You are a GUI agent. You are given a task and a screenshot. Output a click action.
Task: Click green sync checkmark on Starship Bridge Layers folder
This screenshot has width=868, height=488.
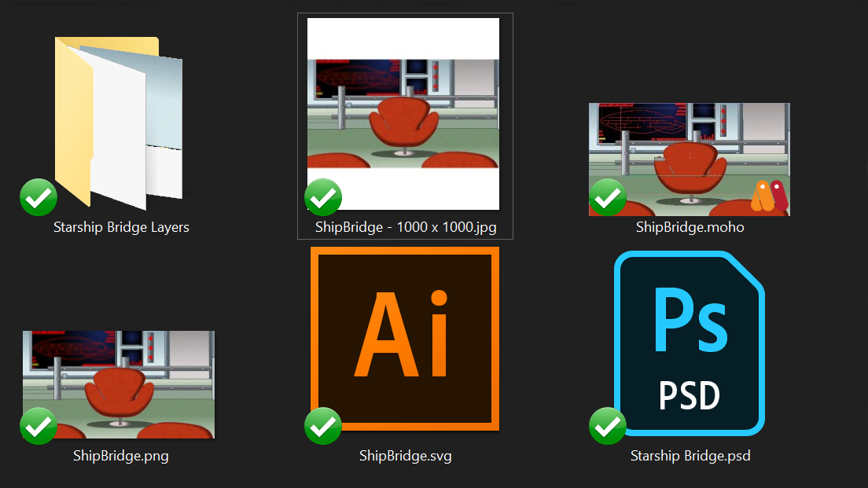pos(38,197)
